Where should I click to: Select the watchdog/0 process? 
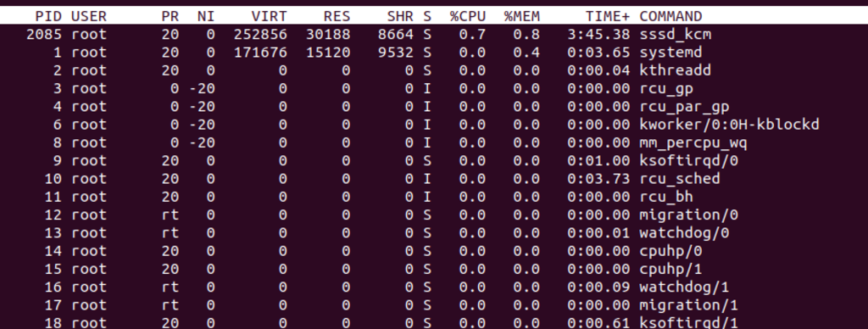[x=684, y=233]
